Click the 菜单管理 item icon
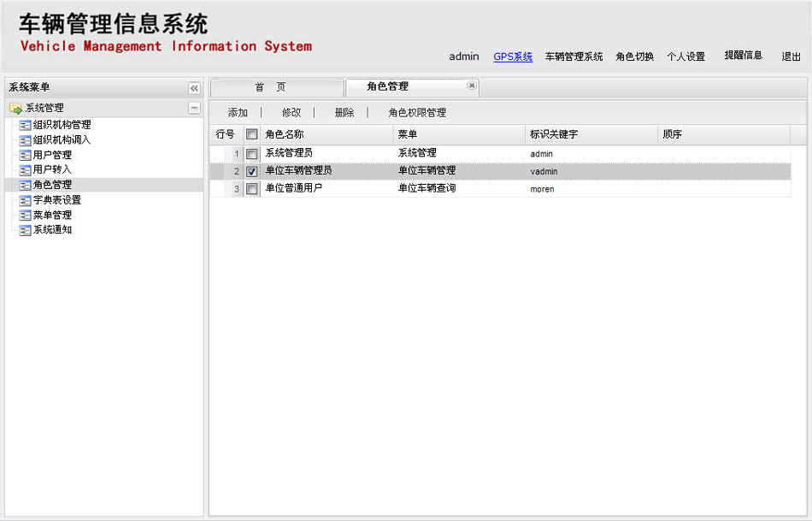Image resolution: width=812 pixels, height=521 pixels. click(26, 216)
